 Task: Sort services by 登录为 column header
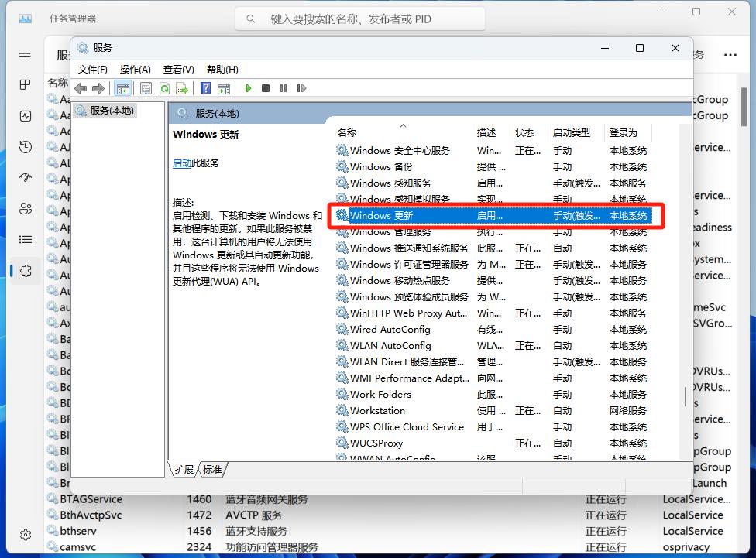click(x=627, y=132)
